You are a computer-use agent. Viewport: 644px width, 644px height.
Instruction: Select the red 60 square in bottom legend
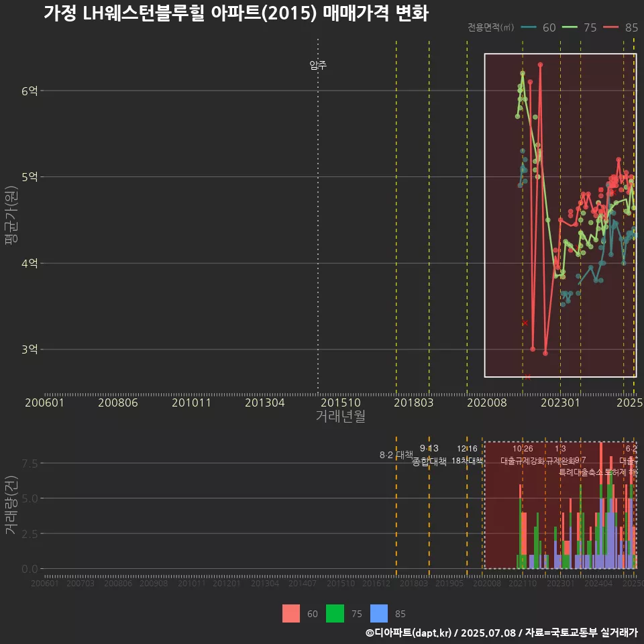[290, 614]
